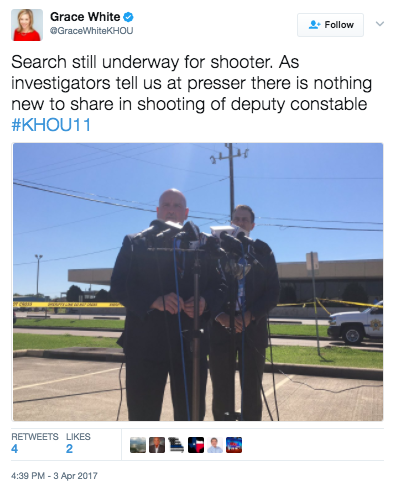
Task: Expand the tweet options chevron
Action: (x=380, y=24)
